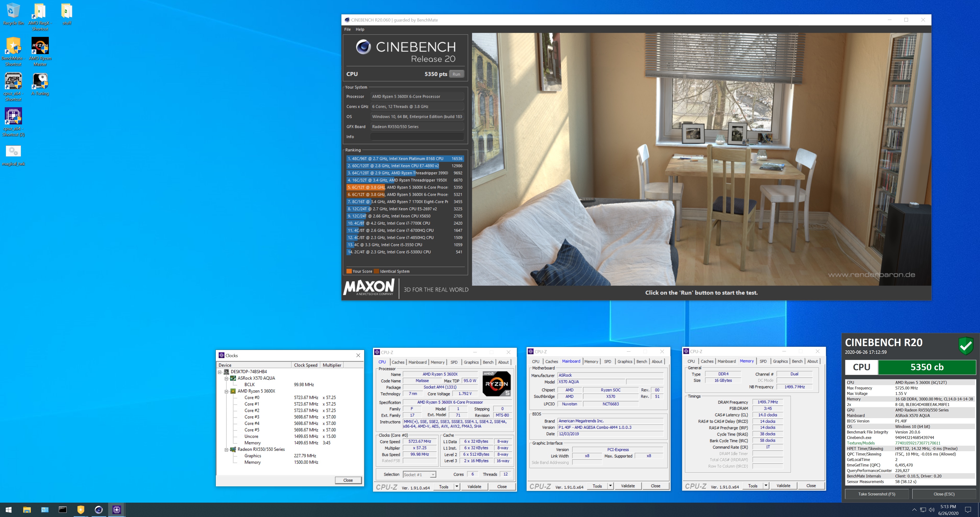Open Tools dropdown arrow in Mainboard window

coord(610,486)
